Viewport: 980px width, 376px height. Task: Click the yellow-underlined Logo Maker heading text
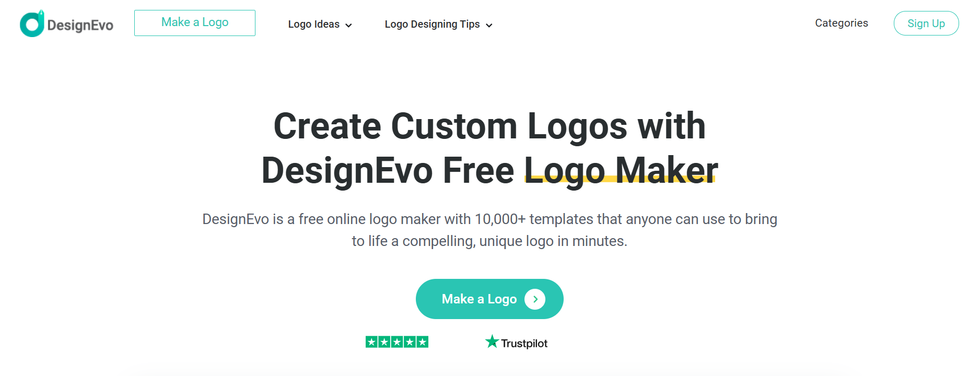pyautogui.click(x=621, y=170)
